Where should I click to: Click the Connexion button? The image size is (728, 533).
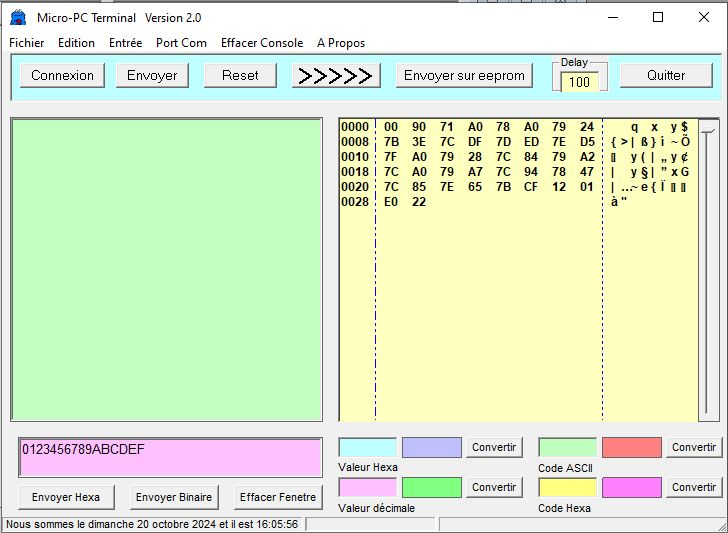coord(62,75)
